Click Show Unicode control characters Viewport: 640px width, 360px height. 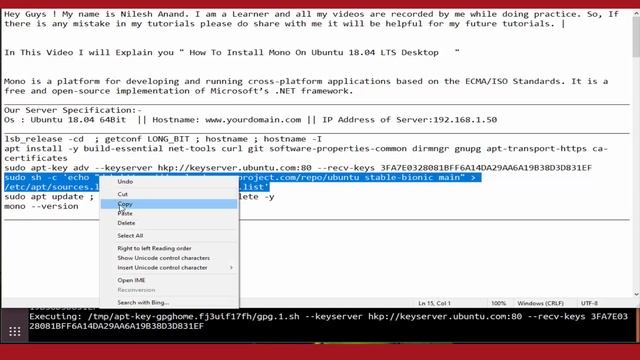click(x=169, y=258)
